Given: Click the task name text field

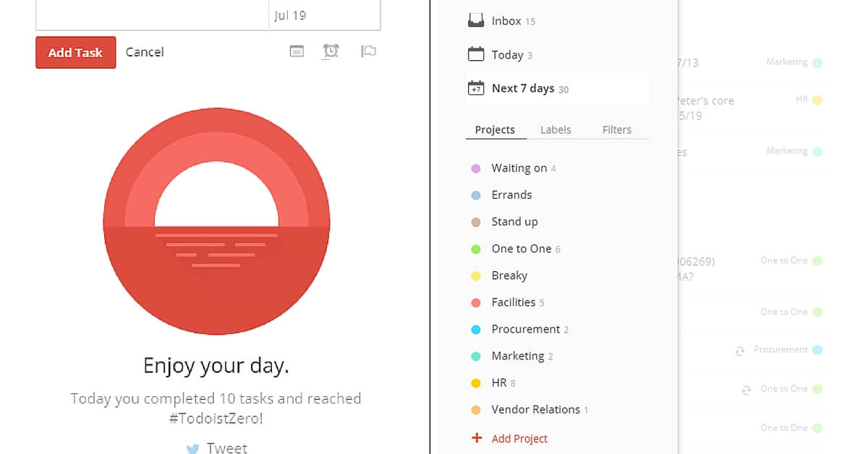Looking at the screenshot, I should [152, 14].
